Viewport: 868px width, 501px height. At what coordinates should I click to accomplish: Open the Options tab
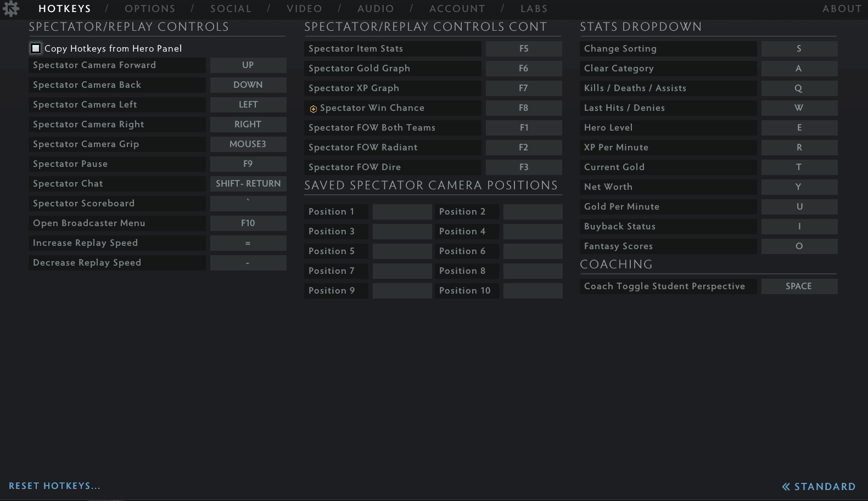pos(150,9)
